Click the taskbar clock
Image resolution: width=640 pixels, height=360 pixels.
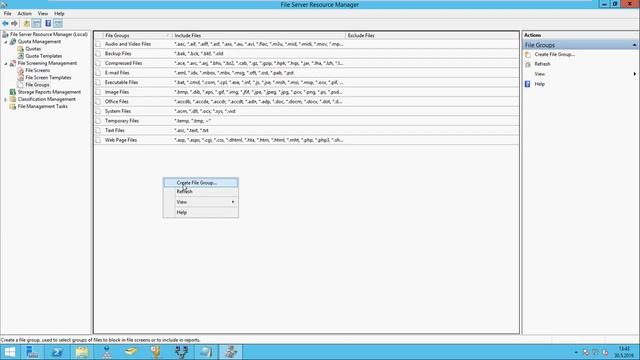pos(624,352)
